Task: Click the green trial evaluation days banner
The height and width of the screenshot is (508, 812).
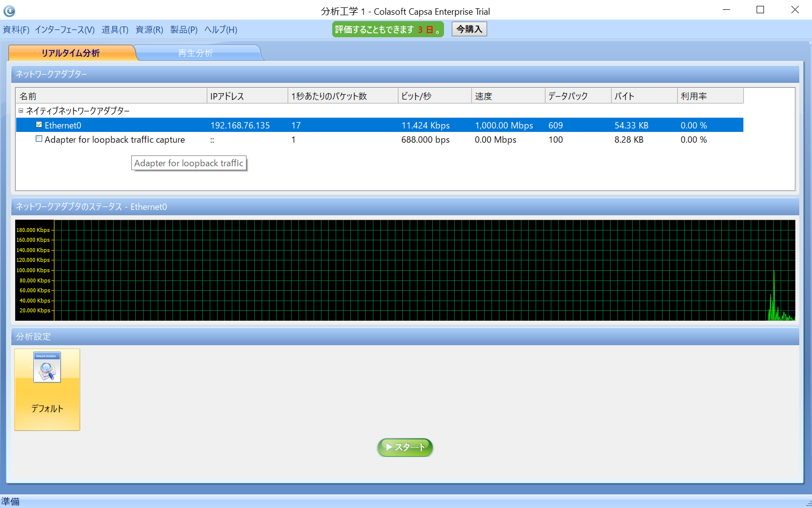Action: (x=388, y=29)
